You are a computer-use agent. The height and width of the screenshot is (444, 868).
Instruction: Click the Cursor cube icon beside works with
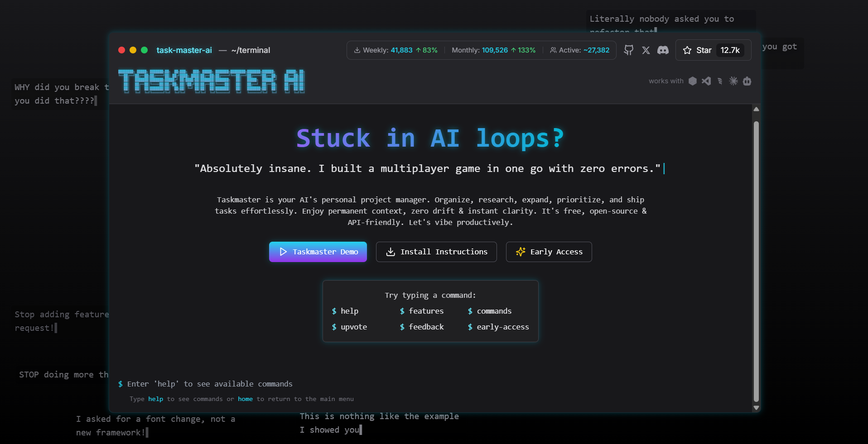coord(693,81)
